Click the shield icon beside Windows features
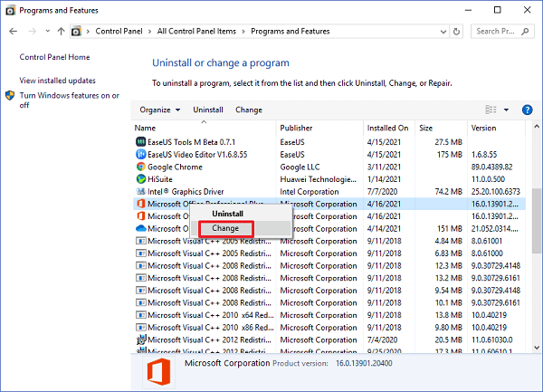This screenshot has width=543, height=392. coord(10,96)
